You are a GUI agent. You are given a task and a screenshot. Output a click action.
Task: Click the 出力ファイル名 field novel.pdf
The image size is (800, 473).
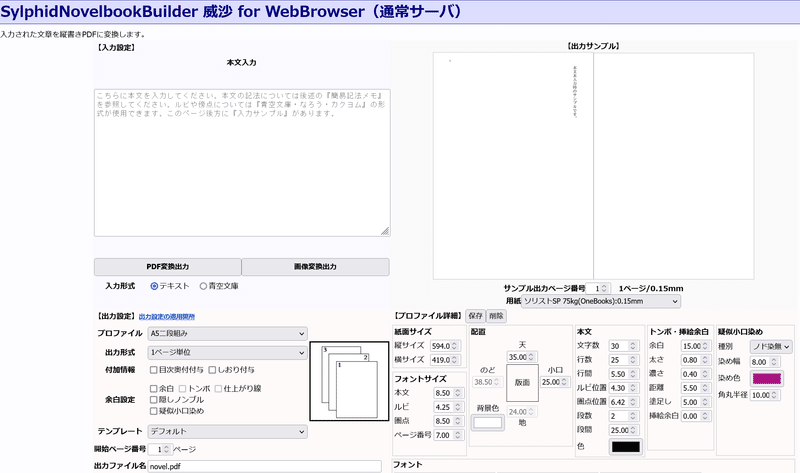tap(265, 466)
